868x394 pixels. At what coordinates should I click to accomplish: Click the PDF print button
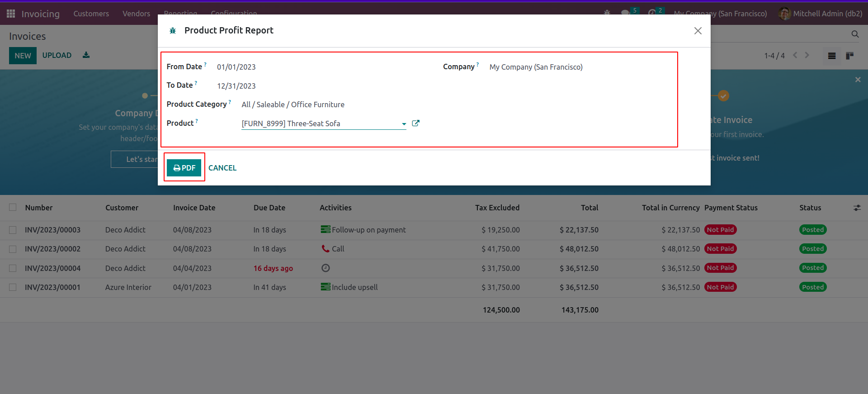pos(184,168)
